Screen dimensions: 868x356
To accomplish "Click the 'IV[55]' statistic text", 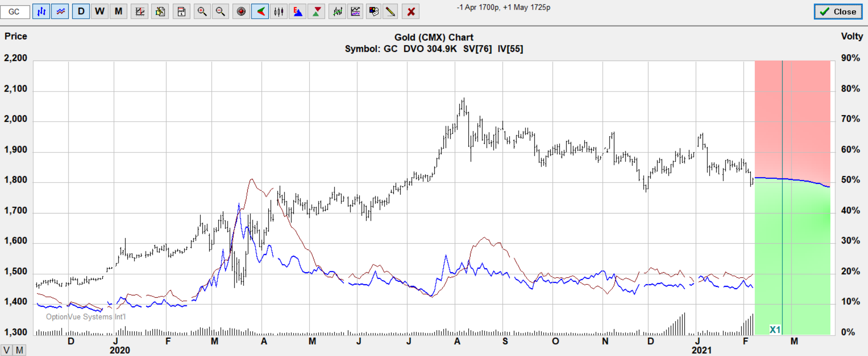I will (510, 49).
